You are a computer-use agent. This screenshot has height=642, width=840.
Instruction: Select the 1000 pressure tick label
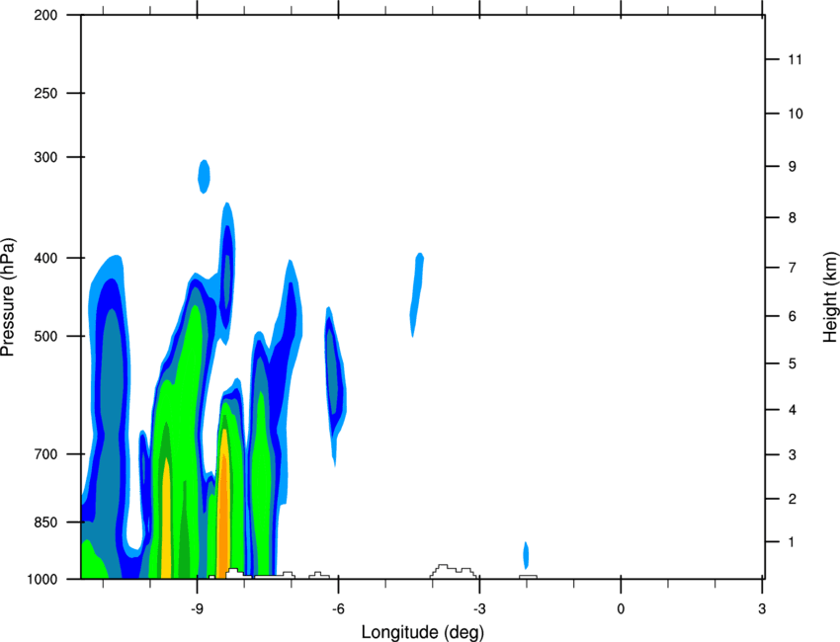42,580
